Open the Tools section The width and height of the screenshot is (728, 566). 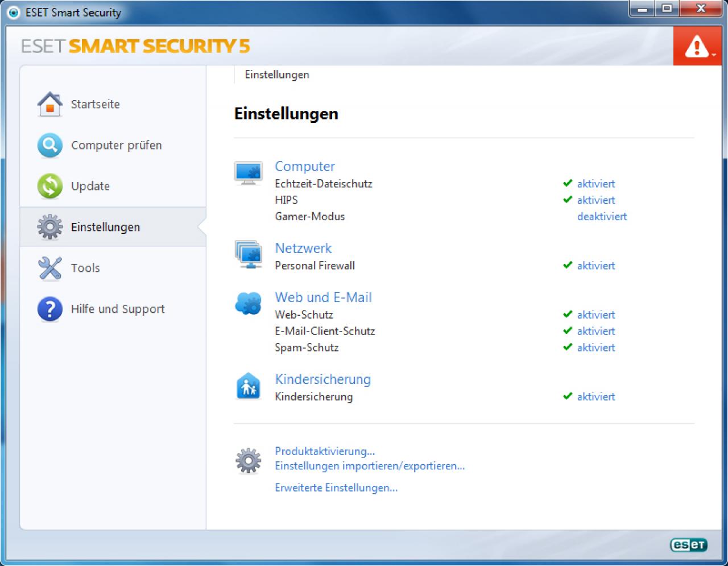pos(85,268)
